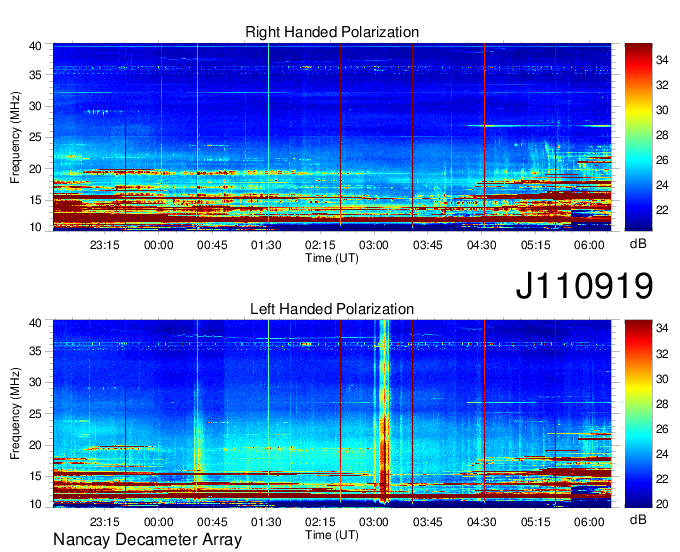Click the 02:15 tick under Left Handed plot

(x=320, y=522)
